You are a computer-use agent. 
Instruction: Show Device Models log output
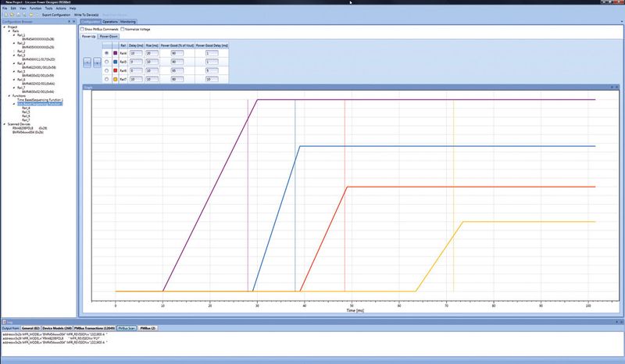click(x=57, y=328)
